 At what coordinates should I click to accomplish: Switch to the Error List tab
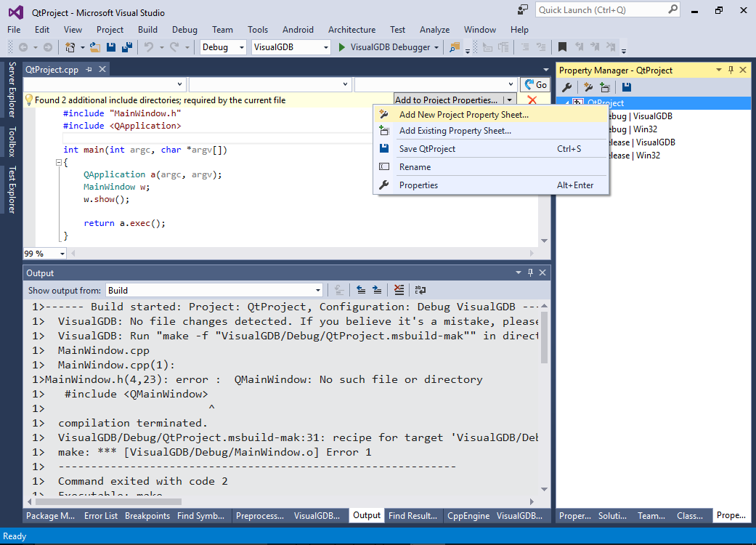point(101,516)
